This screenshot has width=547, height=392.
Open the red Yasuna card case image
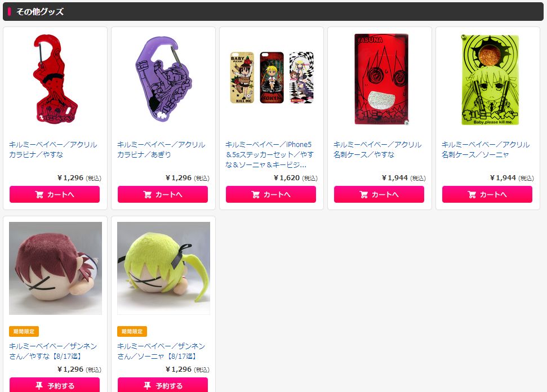click(x=381, y=79)
